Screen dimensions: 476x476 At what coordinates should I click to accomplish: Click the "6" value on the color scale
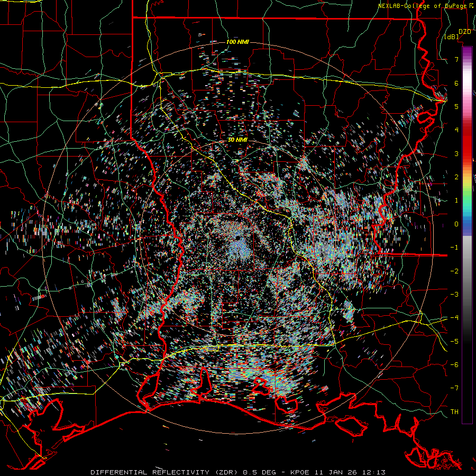pos(456,83)
